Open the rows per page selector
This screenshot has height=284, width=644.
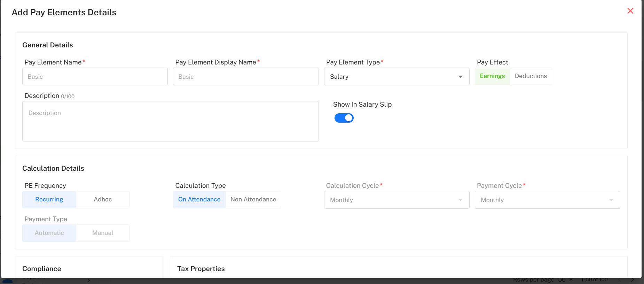[565, 280]
